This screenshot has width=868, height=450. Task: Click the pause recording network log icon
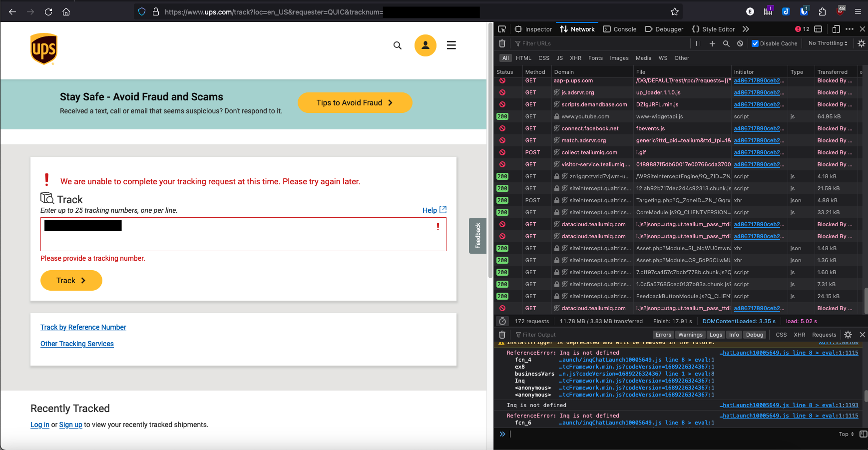pos(698,43)
